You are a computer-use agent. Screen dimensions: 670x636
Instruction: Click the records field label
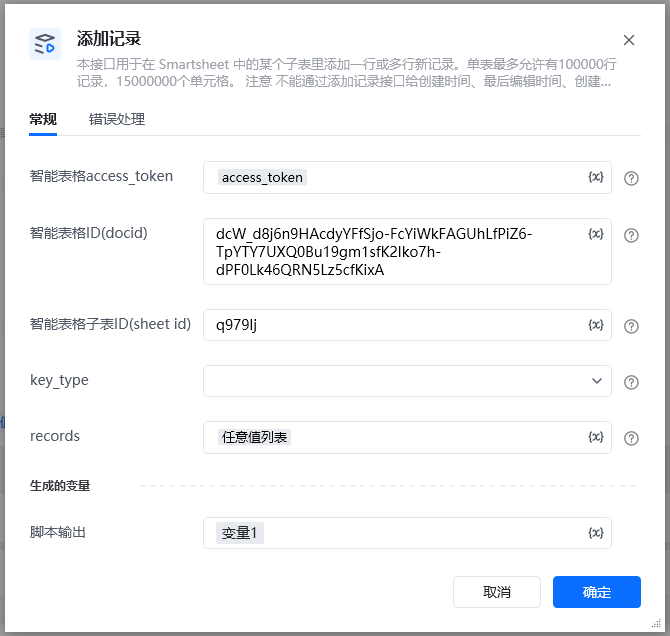(x=55, y=436)
